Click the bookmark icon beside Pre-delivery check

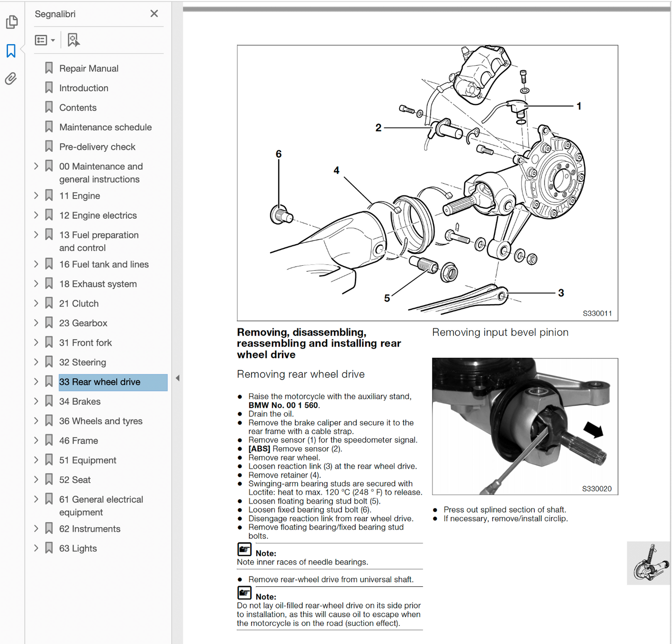point(49,147)
